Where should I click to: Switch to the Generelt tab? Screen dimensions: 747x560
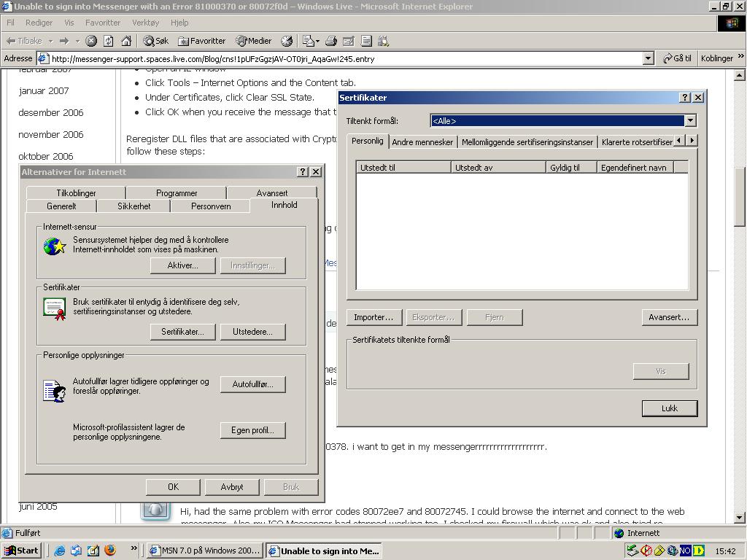pos(61,206)
